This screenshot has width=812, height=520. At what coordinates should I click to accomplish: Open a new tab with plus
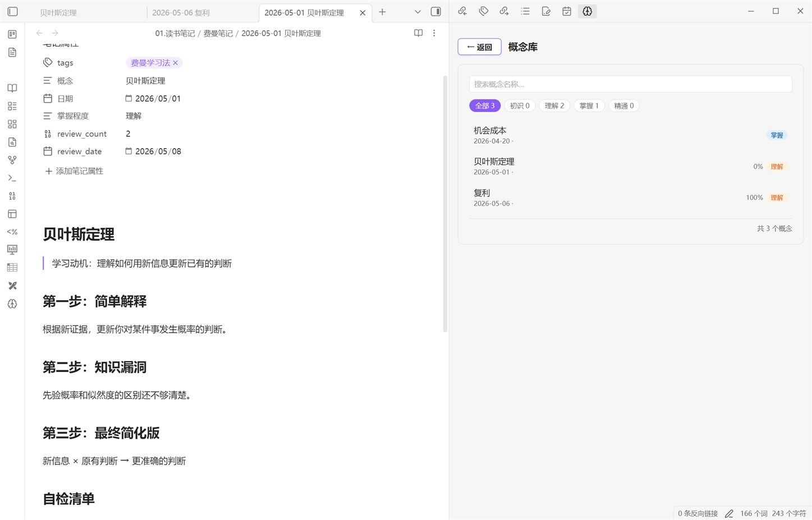pos(382,12)
